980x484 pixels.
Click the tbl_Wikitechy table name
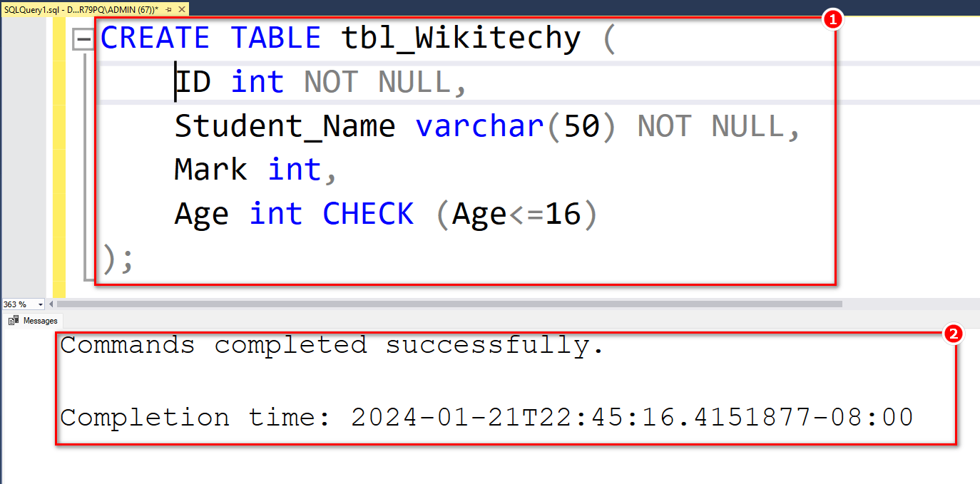click(461, 38)
